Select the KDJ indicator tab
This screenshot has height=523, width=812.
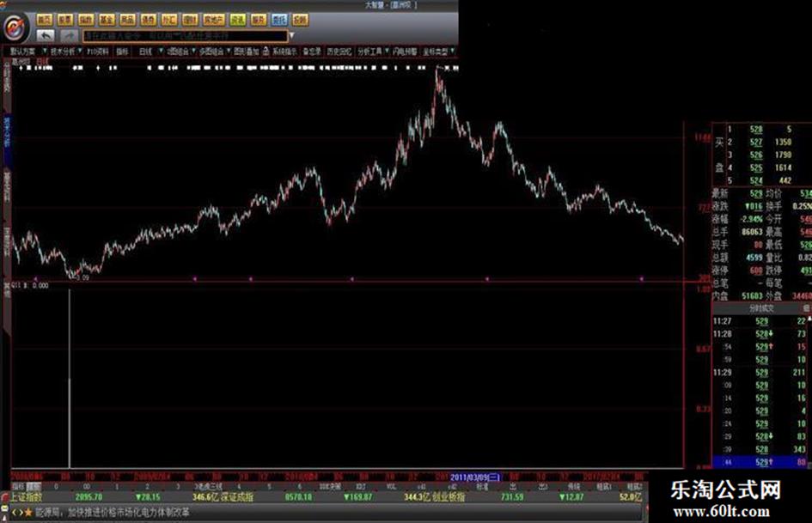361,487
